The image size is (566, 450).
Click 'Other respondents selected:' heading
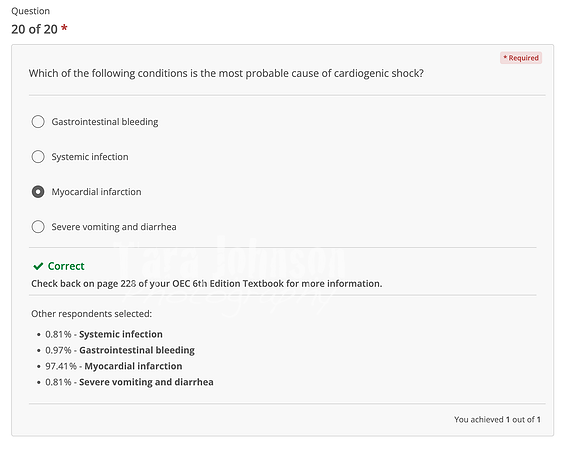point(91,314)
